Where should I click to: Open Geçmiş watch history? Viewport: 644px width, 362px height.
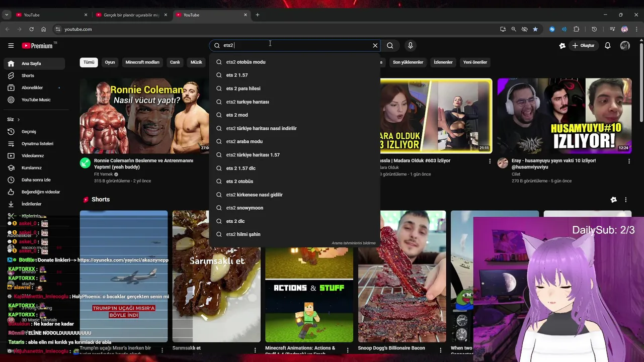pos(33,132)
